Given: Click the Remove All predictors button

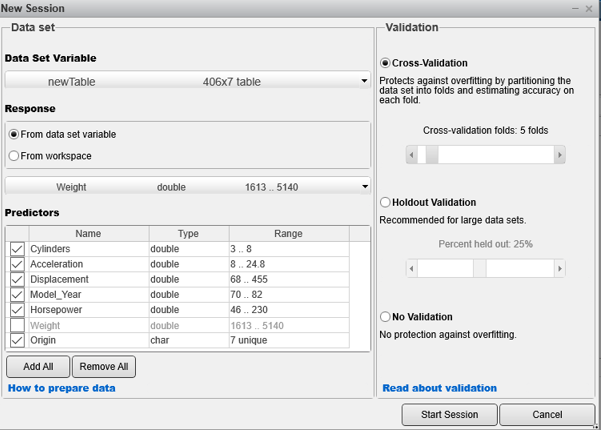Looking at the screenshot, I should (x=104, y=367).
